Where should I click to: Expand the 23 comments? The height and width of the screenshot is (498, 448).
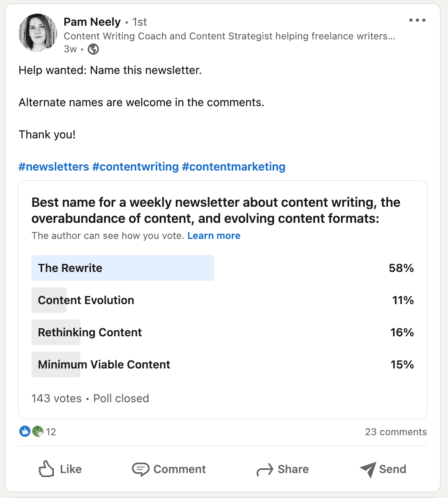click(x=396, y=432)
